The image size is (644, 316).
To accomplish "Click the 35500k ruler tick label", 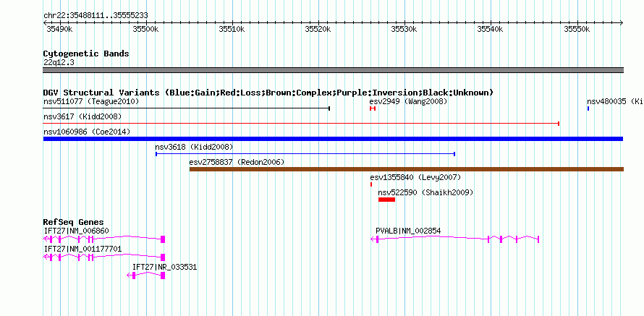I will coord(145,29).
